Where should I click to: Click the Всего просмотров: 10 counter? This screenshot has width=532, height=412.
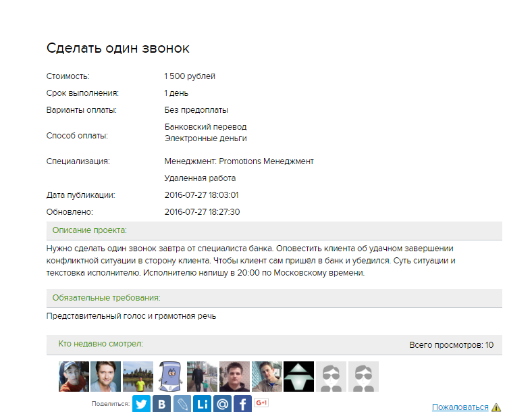coord(451,345)
